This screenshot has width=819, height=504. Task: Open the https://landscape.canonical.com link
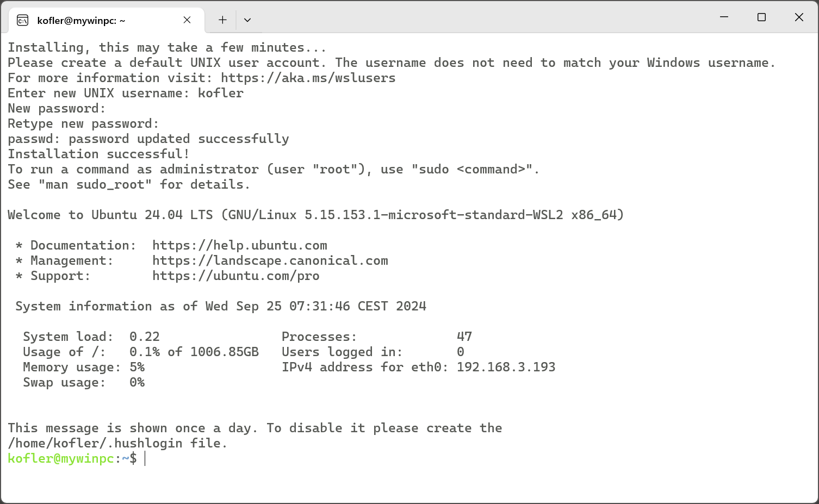pyautogui.click(x=270, y=260)
